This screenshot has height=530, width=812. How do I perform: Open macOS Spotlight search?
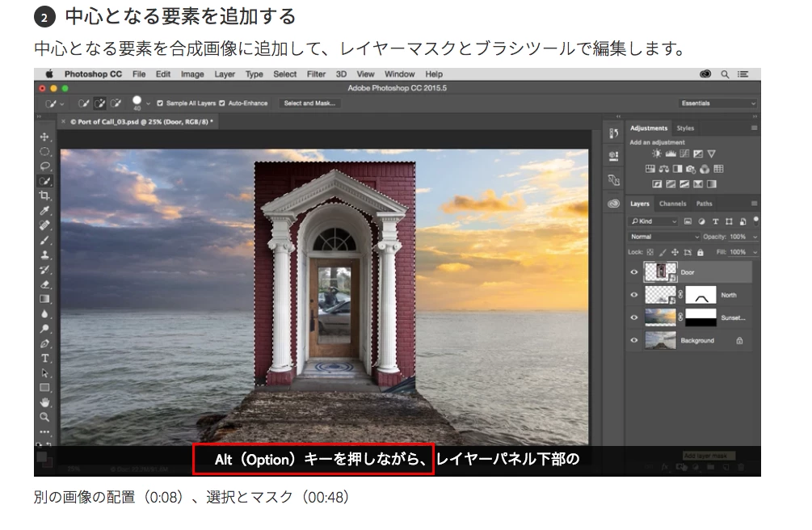tap(725, 74)
